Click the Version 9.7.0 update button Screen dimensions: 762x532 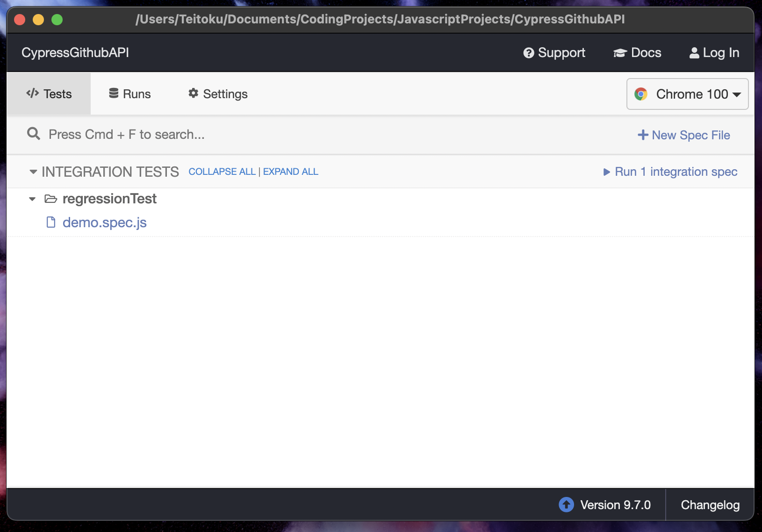coord(605,505)
